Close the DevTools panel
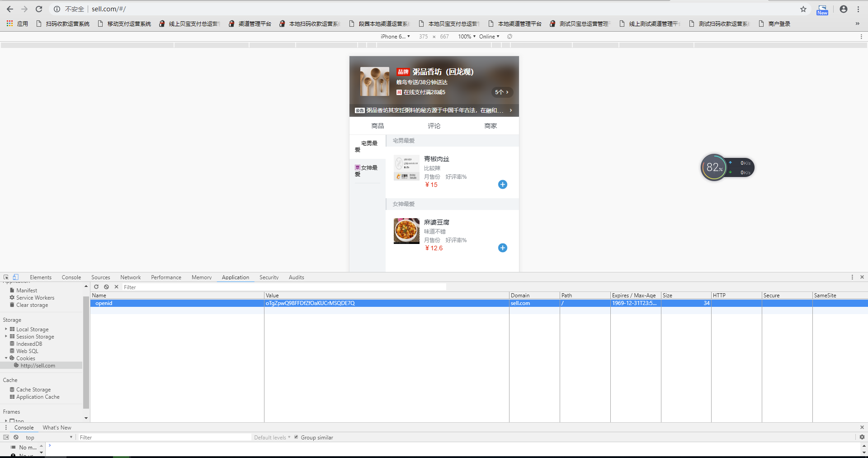Screen dimensions: 868x458 tap(862, 277)
